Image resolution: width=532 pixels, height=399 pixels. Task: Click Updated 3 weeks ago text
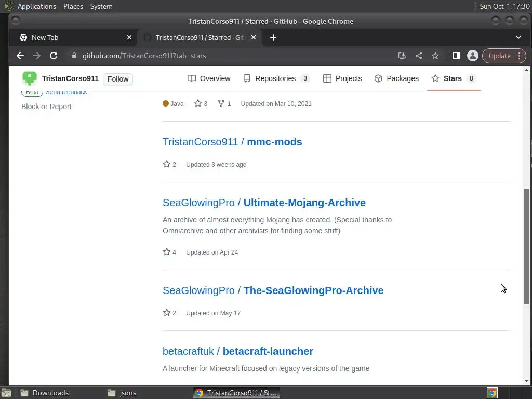pos(216,165)
